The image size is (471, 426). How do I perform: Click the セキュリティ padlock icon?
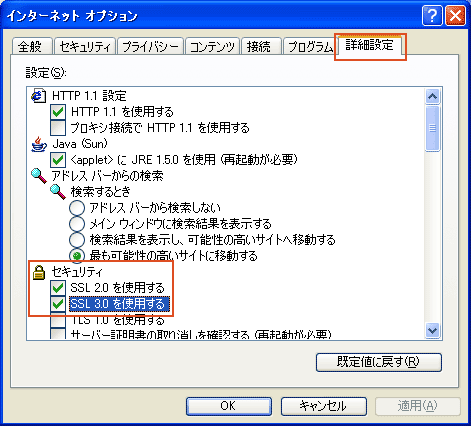tap(39, 272)
